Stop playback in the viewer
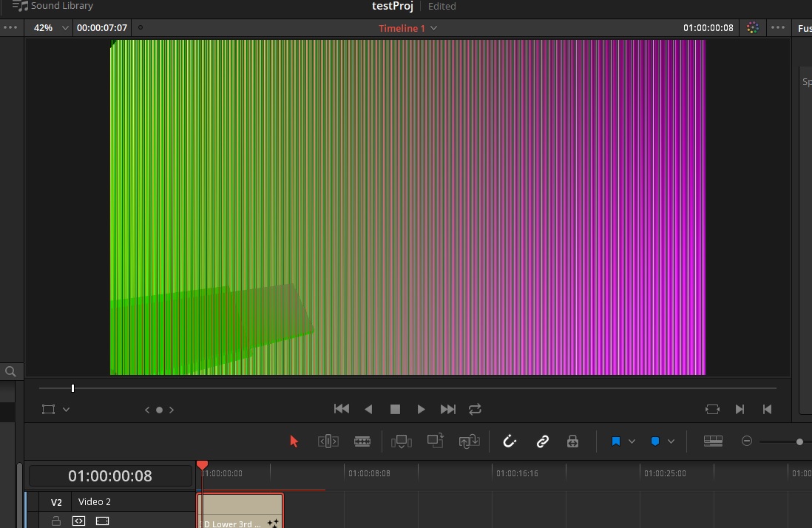The width and height of the screenshot is (812, 528). point(395,410)
